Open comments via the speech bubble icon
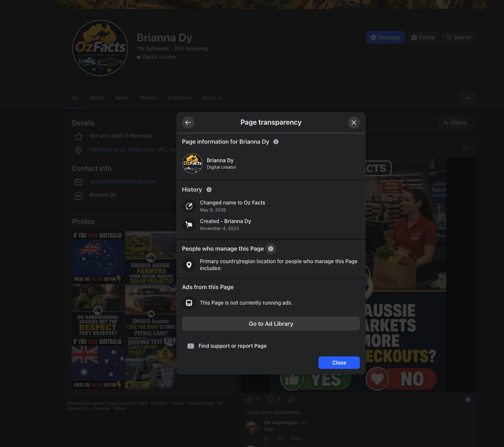The image size is (504, 447). tap(271, 400)
